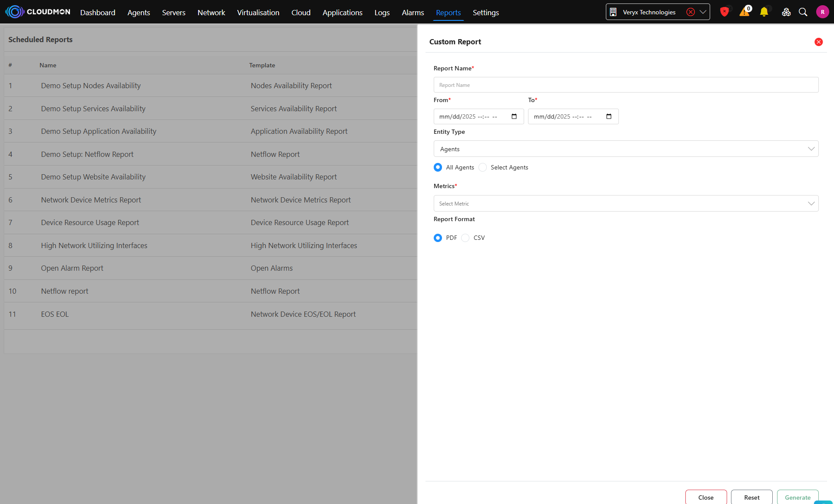Open the user profile avatar
Screen dimensions: 834x504
pyautogui.click(x=822, y=12)
